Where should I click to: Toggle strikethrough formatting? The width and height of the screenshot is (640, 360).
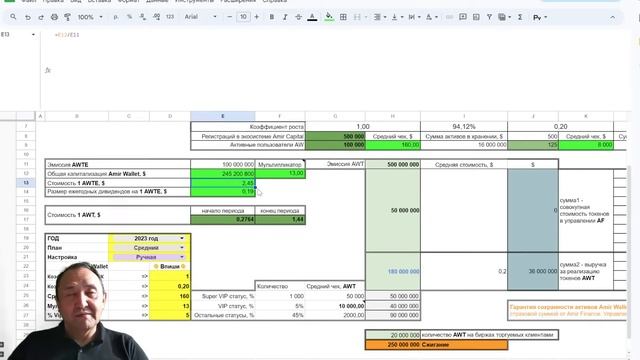[x=298, y=17]
